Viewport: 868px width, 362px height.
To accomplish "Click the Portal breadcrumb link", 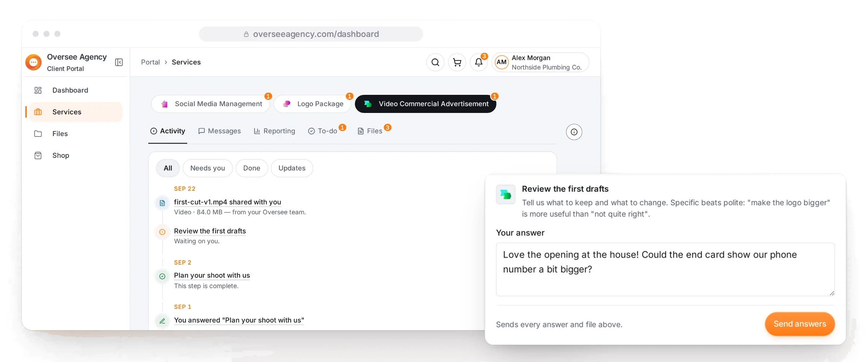I will 150,62.
